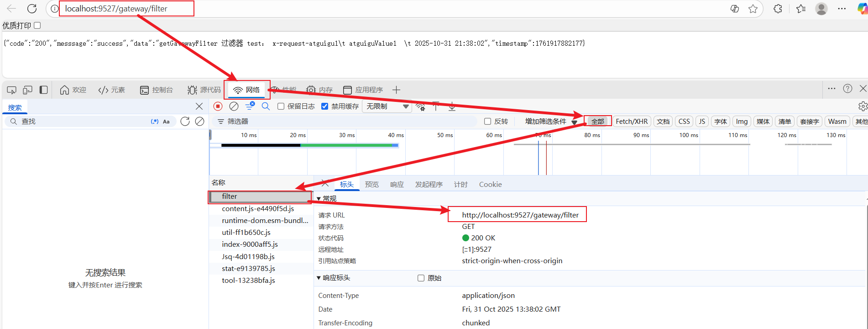Filter requests by JS type
The width and height of the screenshot is (868, 329).
702,122
